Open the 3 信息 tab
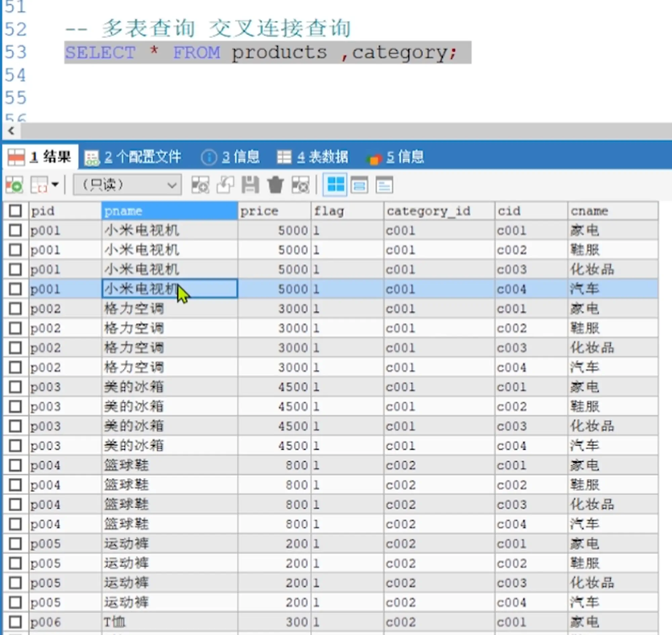 pyautogui.click(x=230, y=157)
